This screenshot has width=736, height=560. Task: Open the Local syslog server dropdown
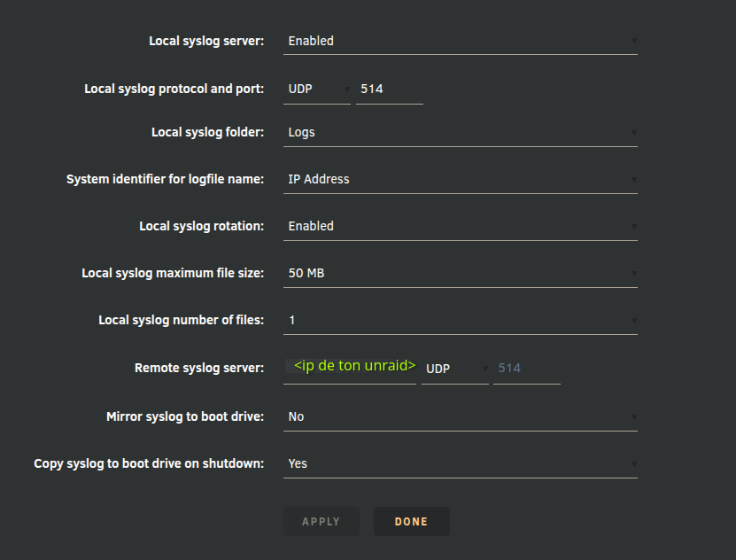pos(460,42)
